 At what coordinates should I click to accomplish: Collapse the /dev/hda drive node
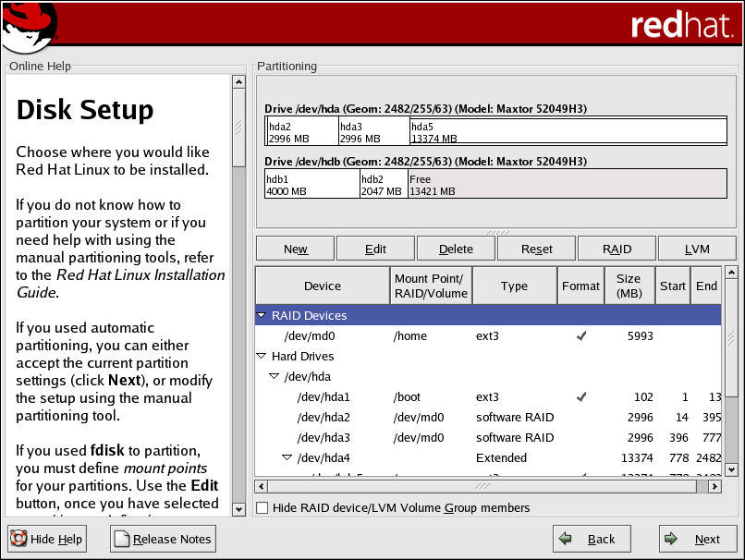[x=275, y=377]
